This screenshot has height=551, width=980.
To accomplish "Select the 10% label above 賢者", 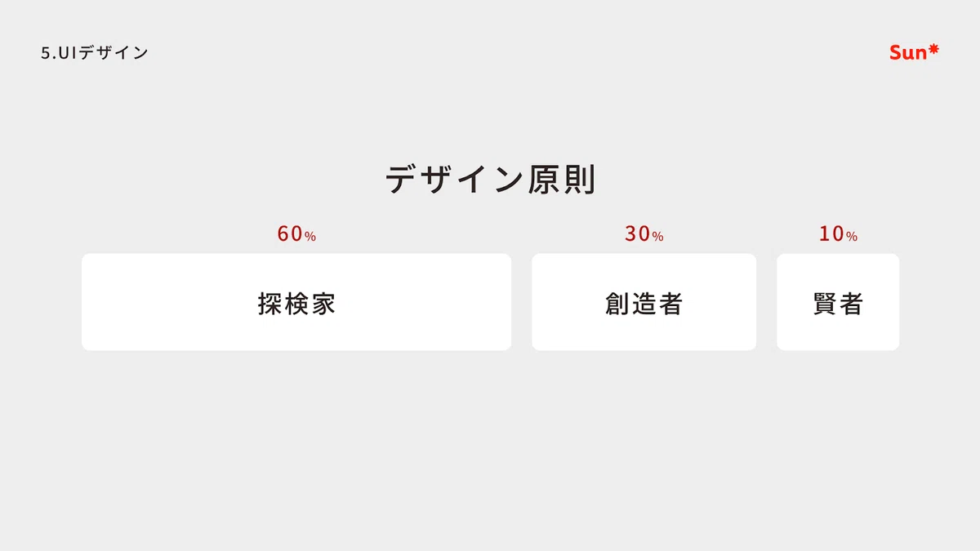I will (x=838, y=234).
